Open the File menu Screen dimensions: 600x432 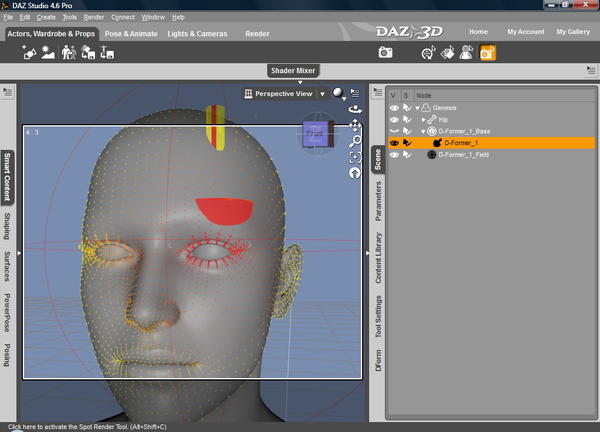[x=8, y=17]
